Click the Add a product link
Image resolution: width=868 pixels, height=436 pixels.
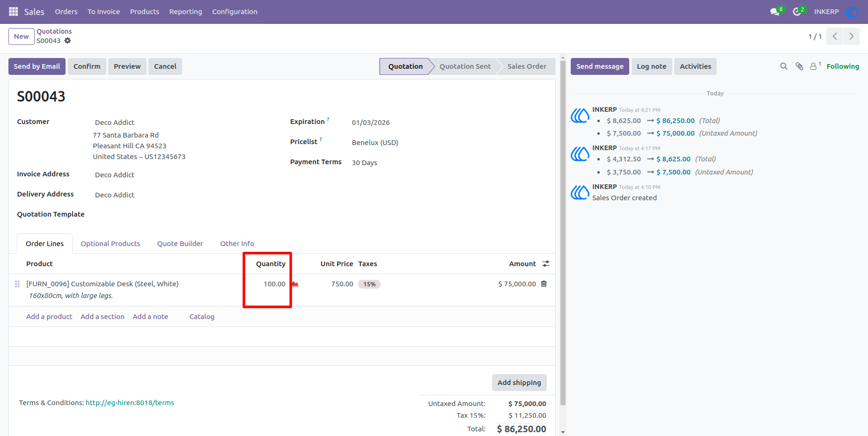tap(49, 317)
